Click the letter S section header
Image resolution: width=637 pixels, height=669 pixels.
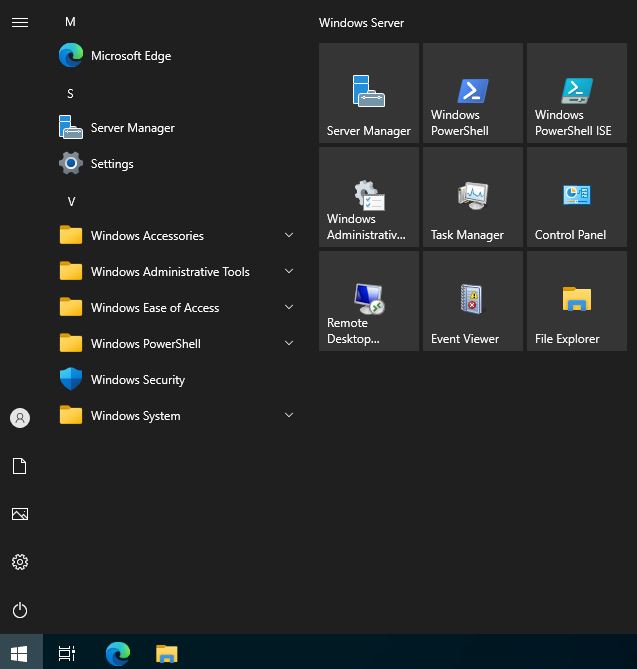coord(70,94)
